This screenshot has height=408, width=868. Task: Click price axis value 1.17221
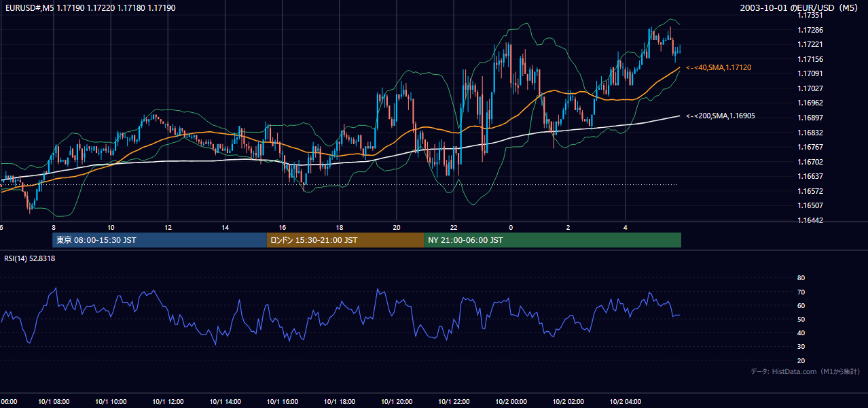pos(810,44)
